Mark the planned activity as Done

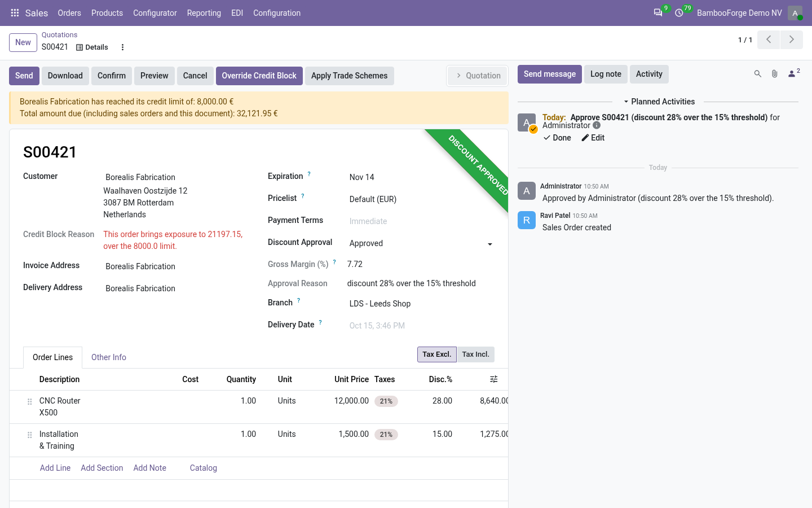coord(557,138)
